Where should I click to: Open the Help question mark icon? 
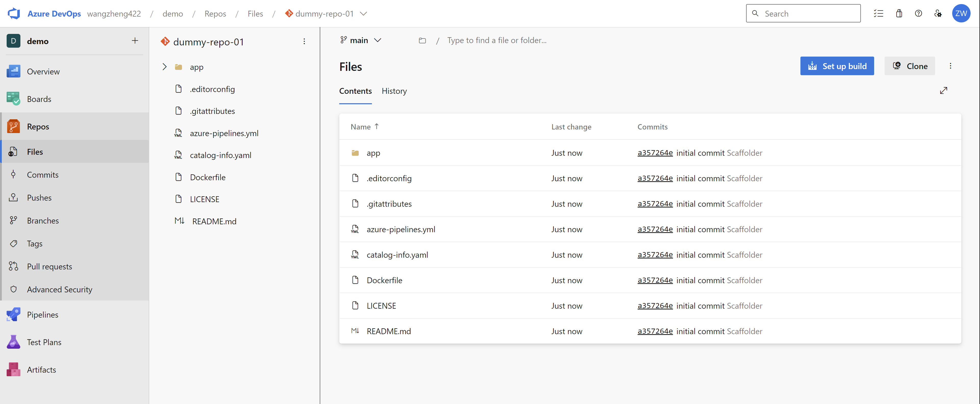(x=918, y=14)
